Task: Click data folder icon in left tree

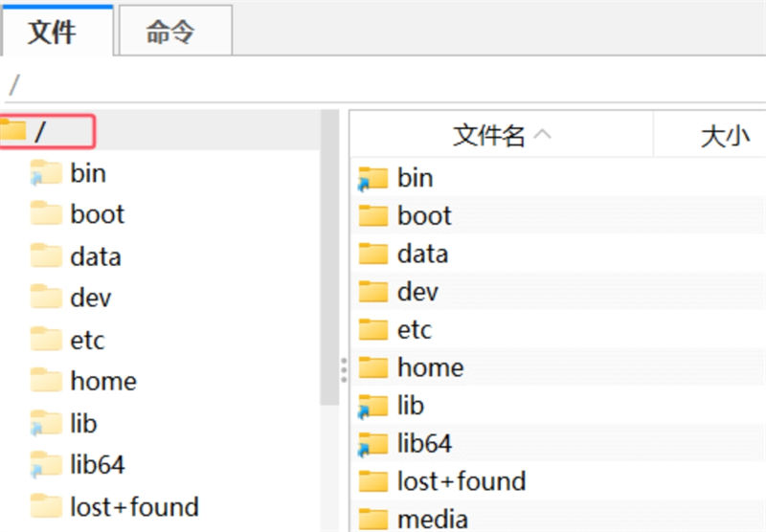Action: pos(45,256)
